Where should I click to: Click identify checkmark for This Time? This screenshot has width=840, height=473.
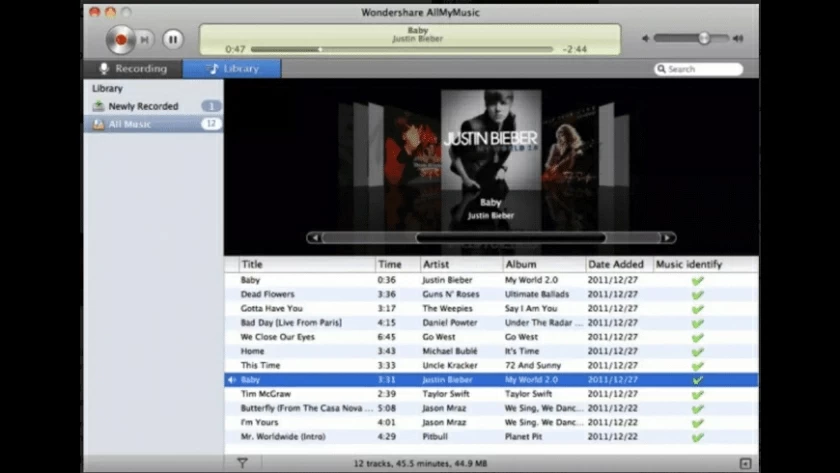[698, 366]
